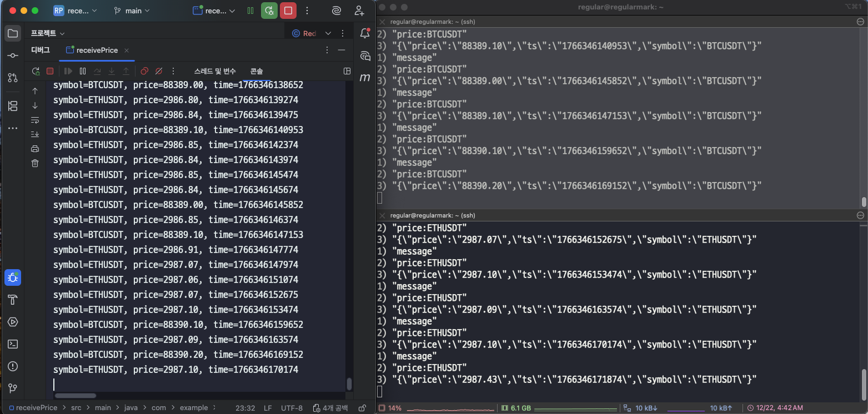Open run configuration 'rece...' dropdown
The image size is (868, 414).
click(x=214, y=11)
